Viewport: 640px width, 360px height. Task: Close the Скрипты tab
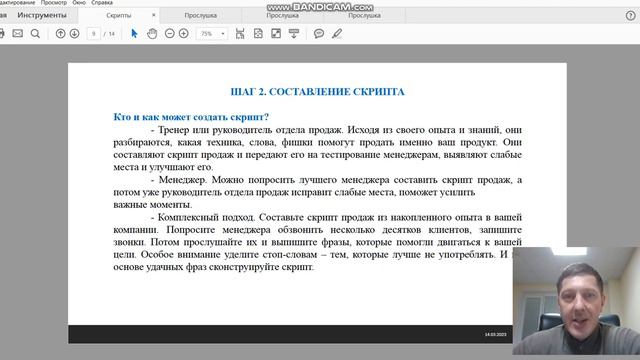tap(153, 15)
